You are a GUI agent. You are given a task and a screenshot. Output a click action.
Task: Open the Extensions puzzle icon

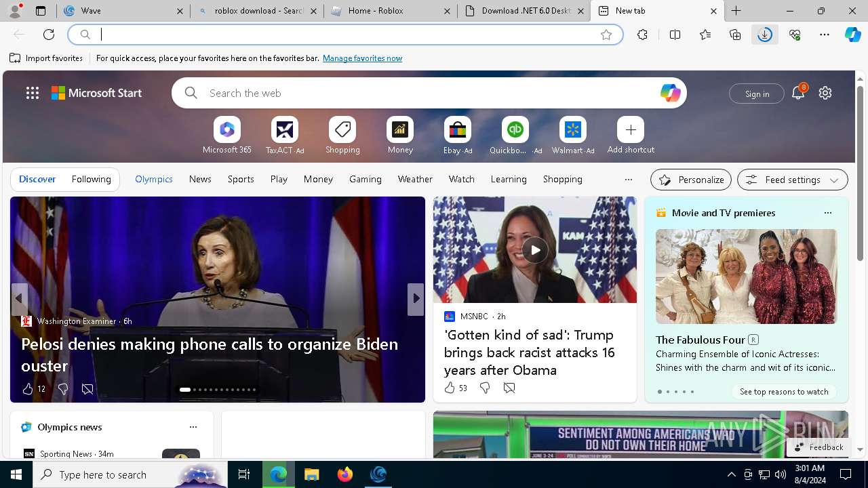coord(642,35)
